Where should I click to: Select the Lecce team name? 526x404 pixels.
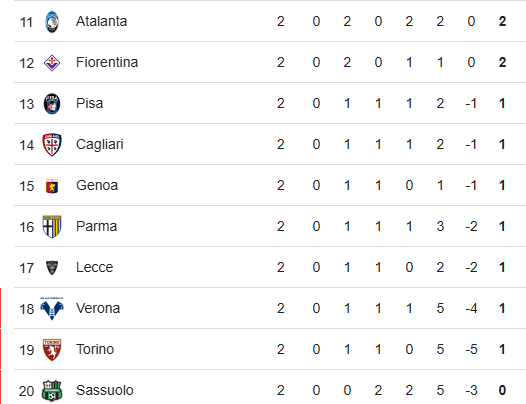click(x=95, y=267)
